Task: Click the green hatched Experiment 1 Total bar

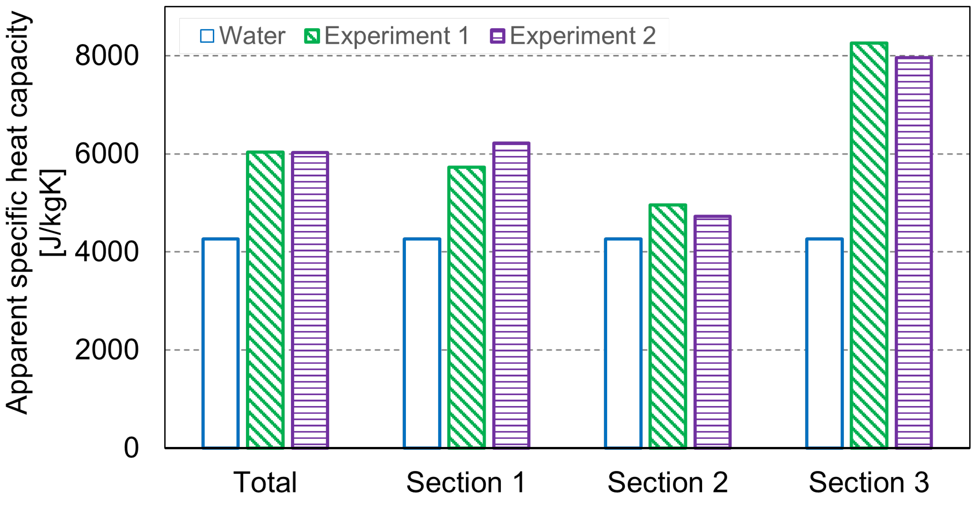Action: click(x=265, y=300)
